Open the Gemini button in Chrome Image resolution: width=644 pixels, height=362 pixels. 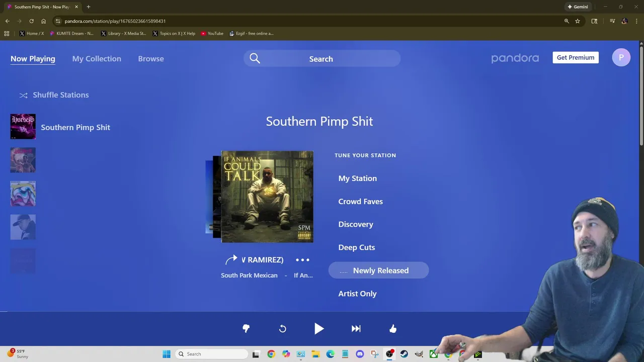(x=578, y=7)
